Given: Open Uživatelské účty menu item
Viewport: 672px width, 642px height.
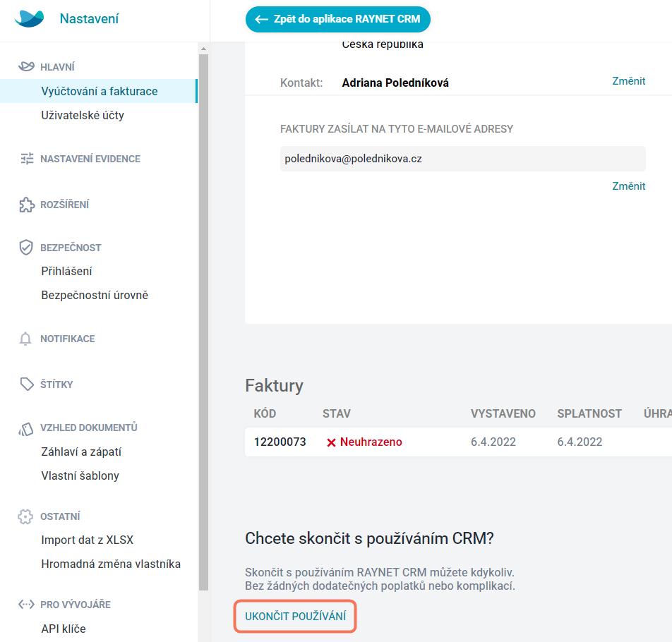Looking at the screenshot, I should [83, 115].
